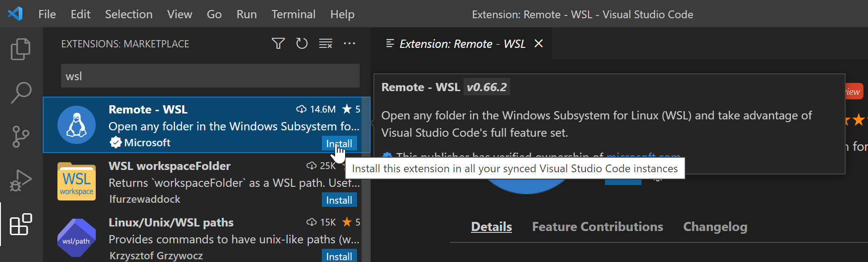
Task: Switch to the Changelog tab
Action: point(715,227)
